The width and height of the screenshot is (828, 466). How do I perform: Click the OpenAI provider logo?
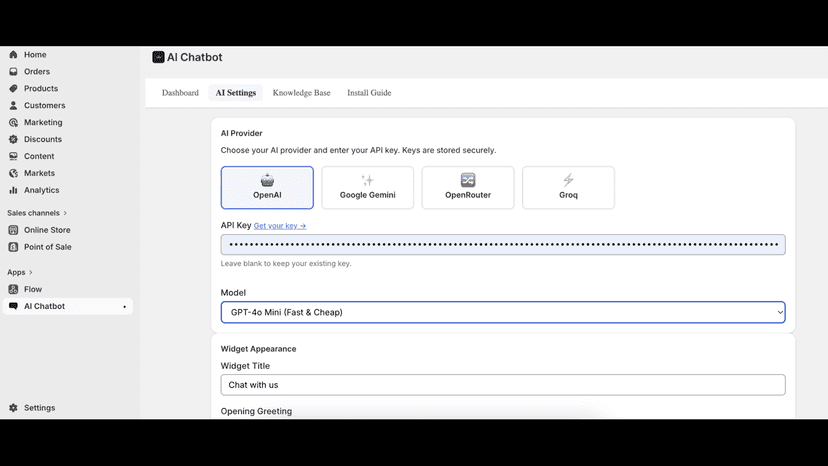267,180
